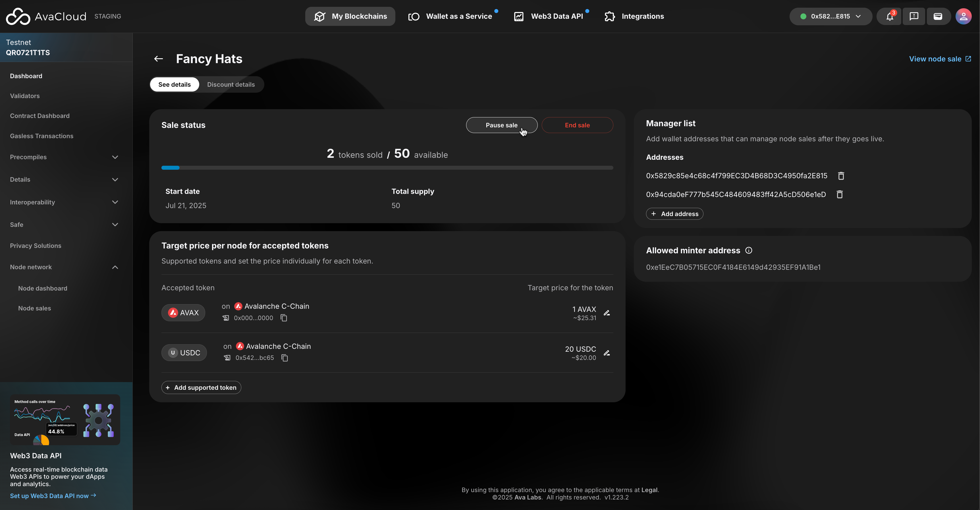Copy the USDC contract address 0x542...bc65

(x=285, y=358)
